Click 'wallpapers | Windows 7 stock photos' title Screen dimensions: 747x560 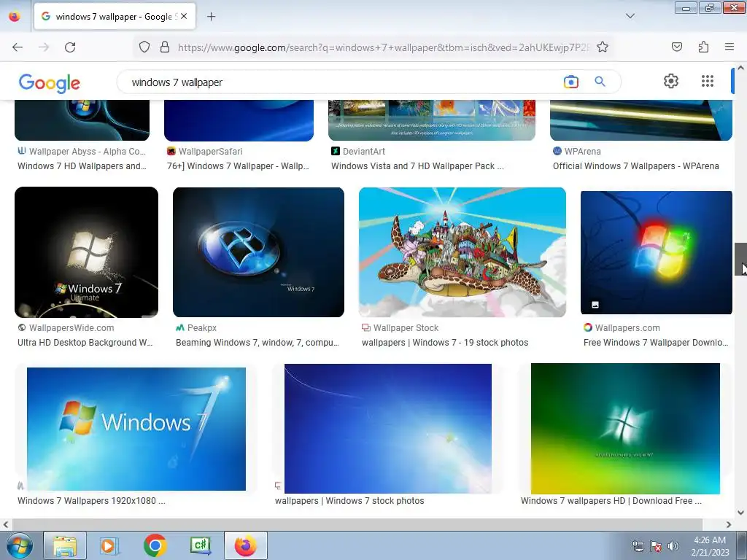coord(349,500)
